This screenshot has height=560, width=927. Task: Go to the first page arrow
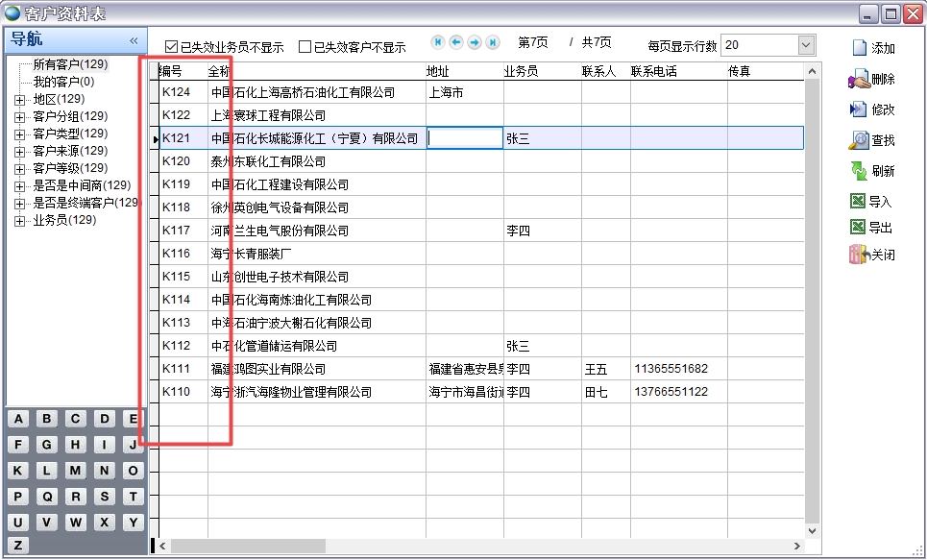point(438,42)
